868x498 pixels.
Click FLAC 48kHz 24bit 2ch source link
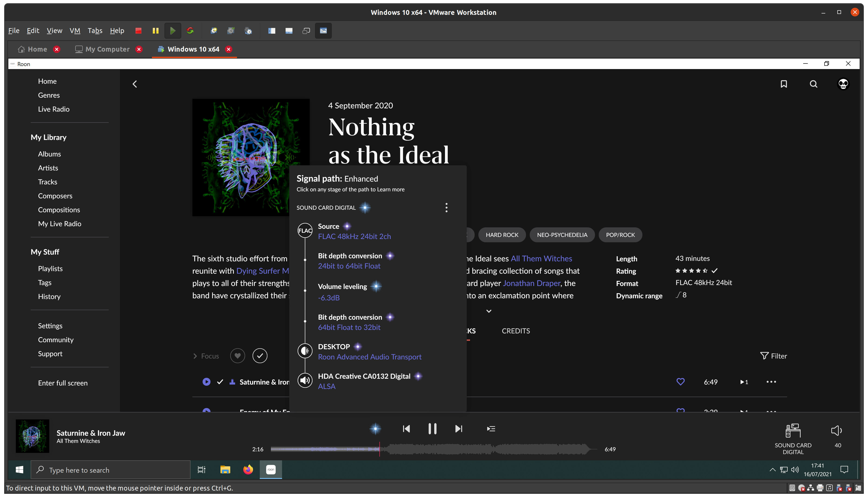pyautogui.click(x=354, y=236)
